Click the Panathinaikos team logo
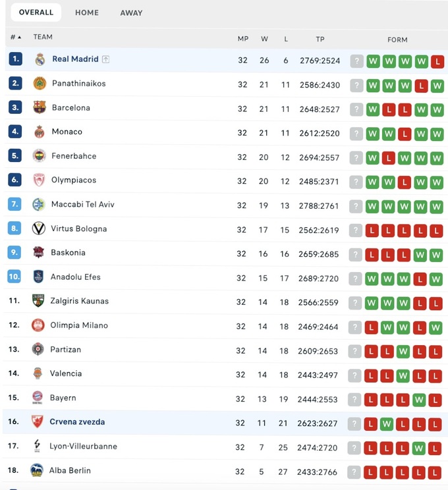The height and width of the screenshot is (490, 448). (40, 84)
